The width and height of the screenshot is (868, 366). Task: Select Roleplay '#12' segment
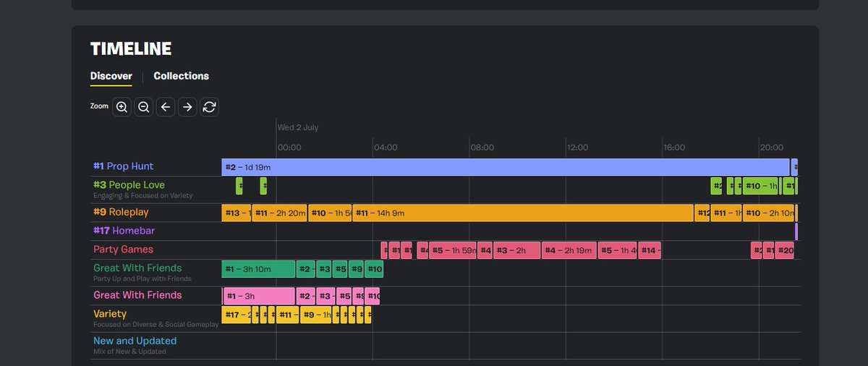coord(702,213)
